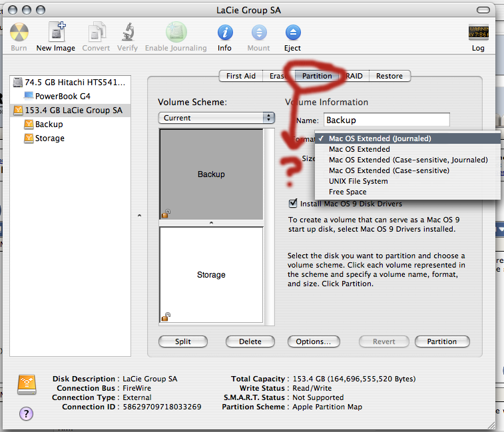This screenshot has height=432, width=504.
Task: Select the PowerBook G4 volume
Action: [70, 96]
